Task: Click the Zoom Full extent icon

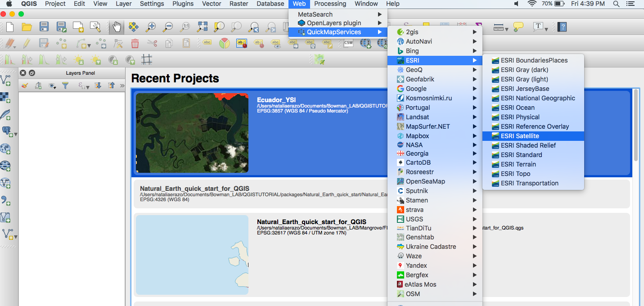Action: [202, 27]
